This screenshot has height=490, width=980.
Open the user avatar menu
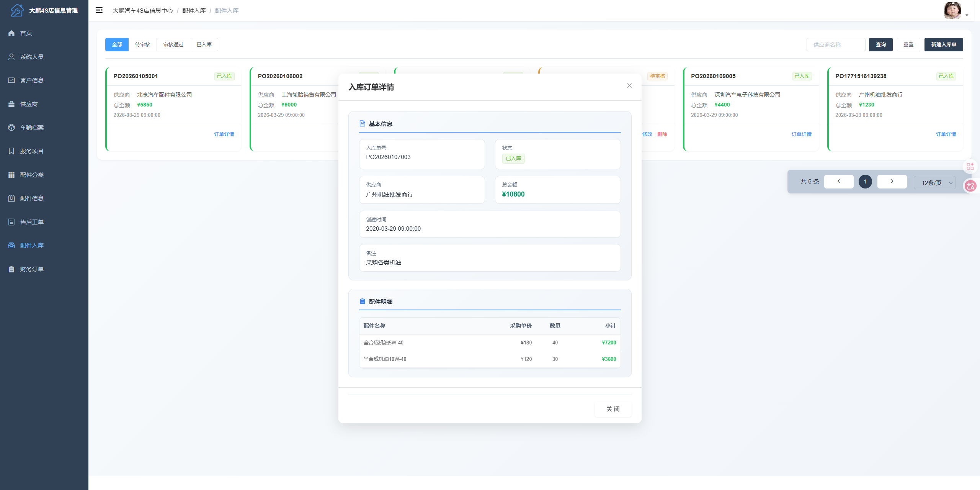pyautogui.click(x=952, y=11)
